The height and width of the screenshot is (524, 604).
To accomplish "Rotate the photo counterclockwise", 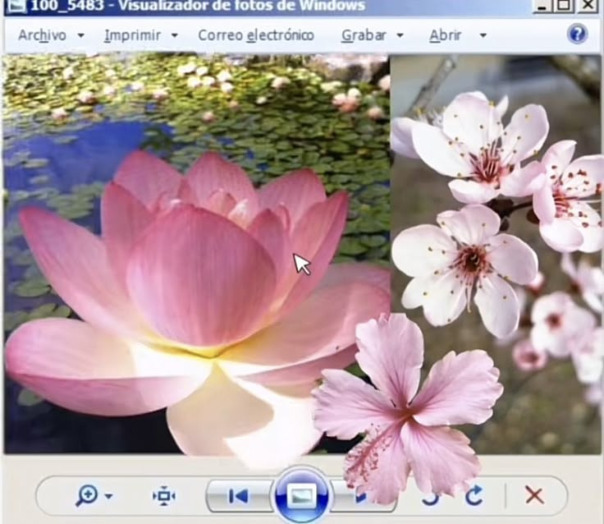I will 431,495.
